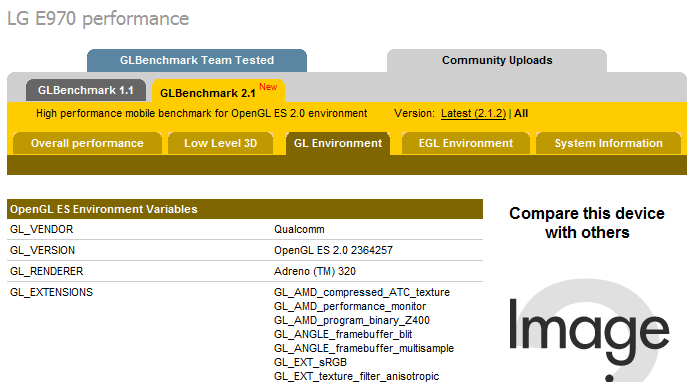
Task: Click the OpenGL ES Environment Variables header
Action: [x=245, y=209]
